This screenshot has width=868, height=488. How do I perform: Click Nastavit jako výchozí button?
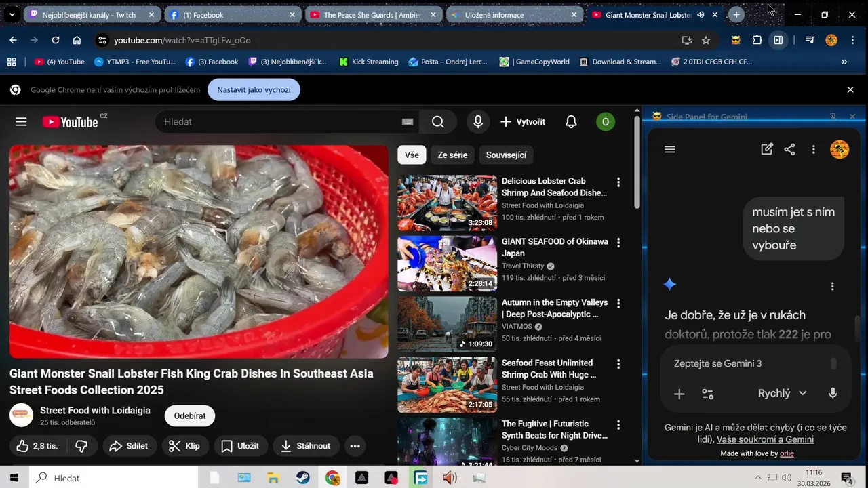[254, 90]
